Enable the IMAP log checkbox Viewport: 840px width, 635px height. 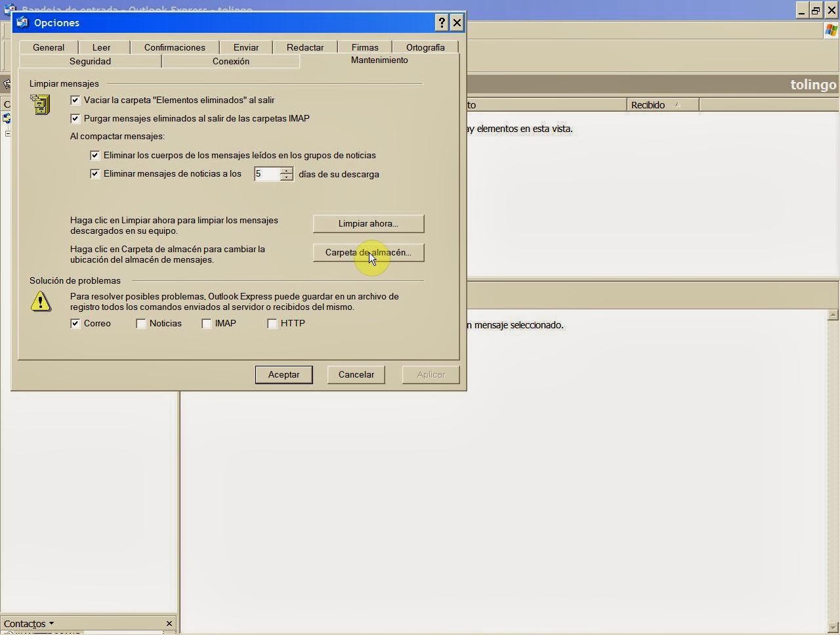(x=207, y=323)
